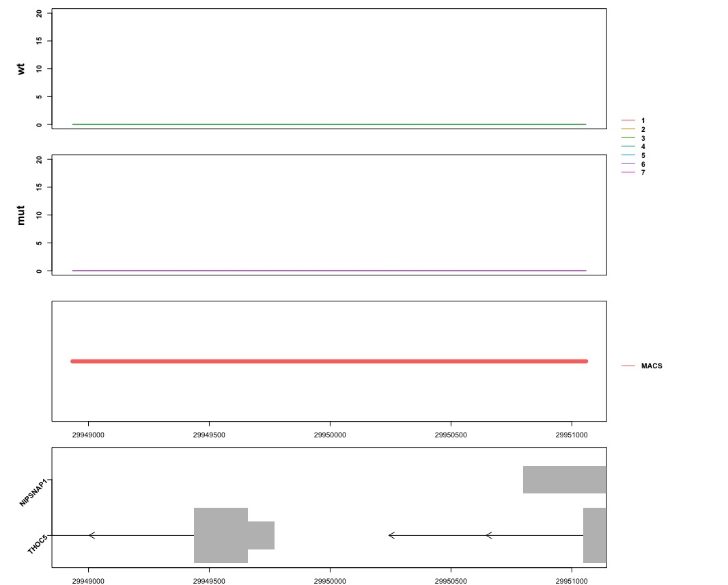Select legend entry 6 purple line
The image size is (728, 585).
click(630, 164)
